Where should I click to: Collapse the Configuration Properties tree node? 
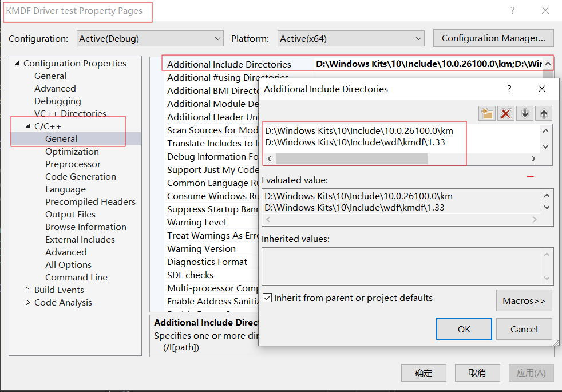pos(17,63)
